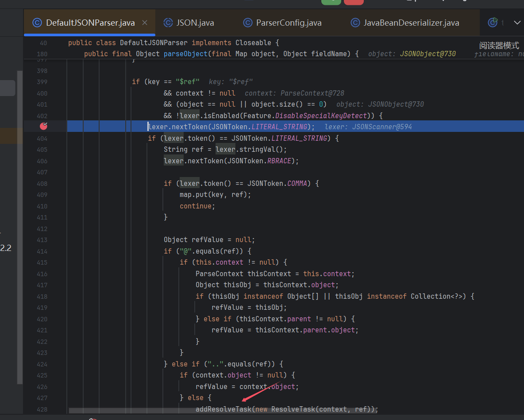Click the continue keyword on line 410
This screenshot has height=420, width=524.
coord(196,206)
